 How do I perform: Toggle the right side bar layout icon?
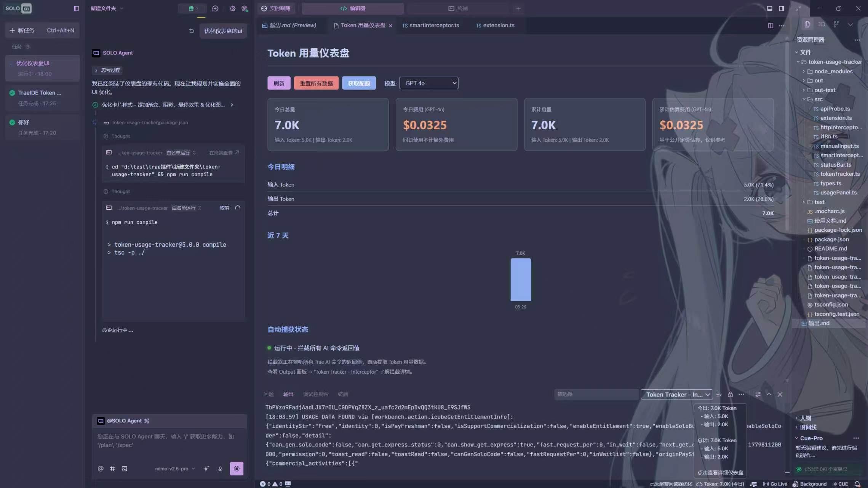[x=782, y=8]
